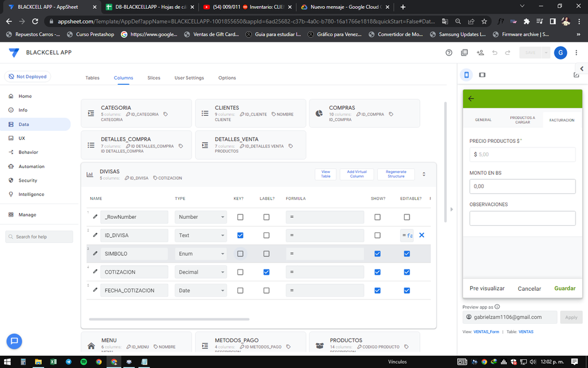588x368 pixels.
Task: Open the Date type dropdown for FECHA_COTIZACION
Action: click(201, 290)
